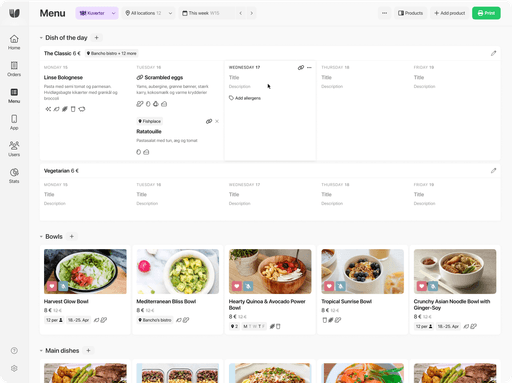Click the app logo at top left
This screenshot has width=512, height=383.
(x=14, y=13)
